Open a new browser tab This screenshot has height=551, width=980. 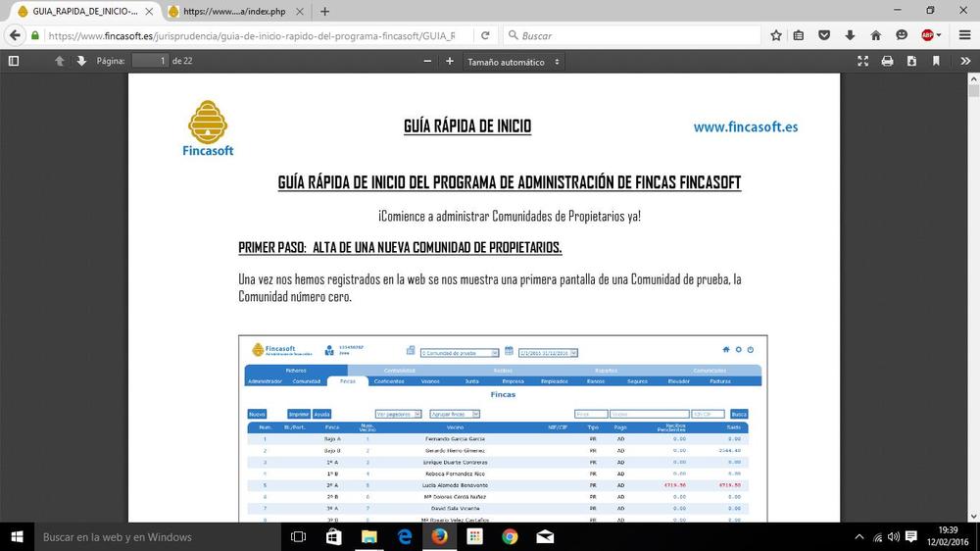click(x=324, y=11)
